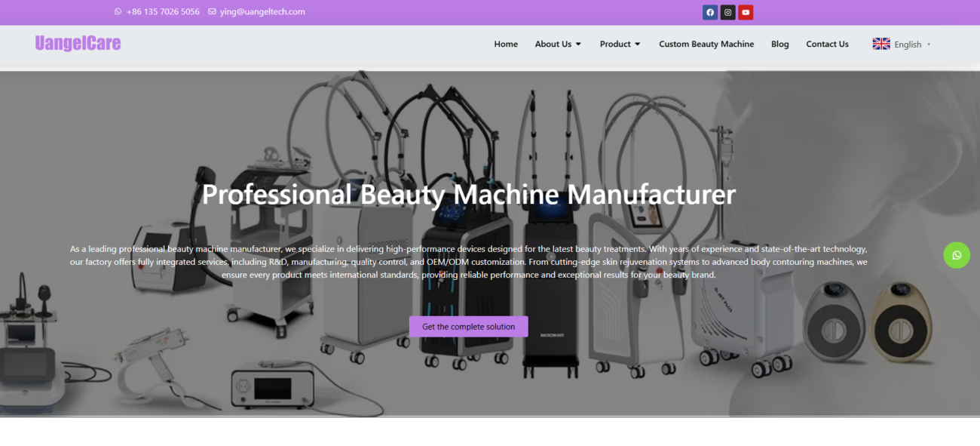
Task: Click the phone icon beside the number
Action: tap(118, 12)
